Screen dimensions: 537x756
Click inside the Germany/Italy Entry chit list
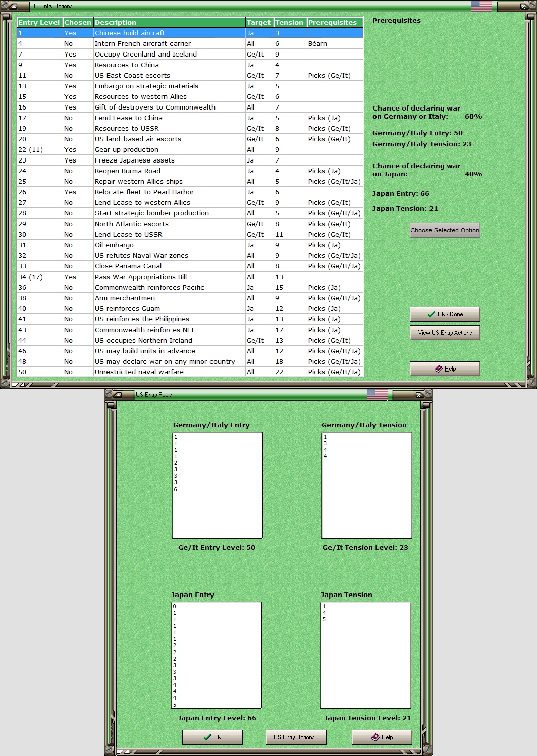point(218,485)
